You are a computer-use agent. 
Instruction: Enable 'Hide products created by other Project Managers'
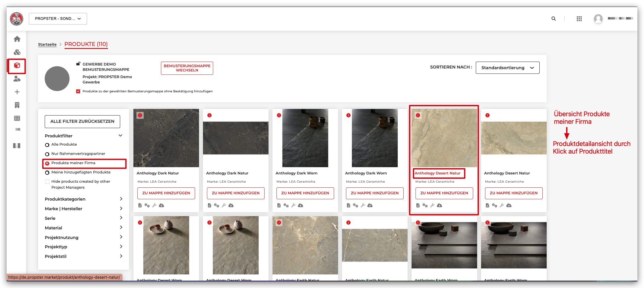click(47, 182)
